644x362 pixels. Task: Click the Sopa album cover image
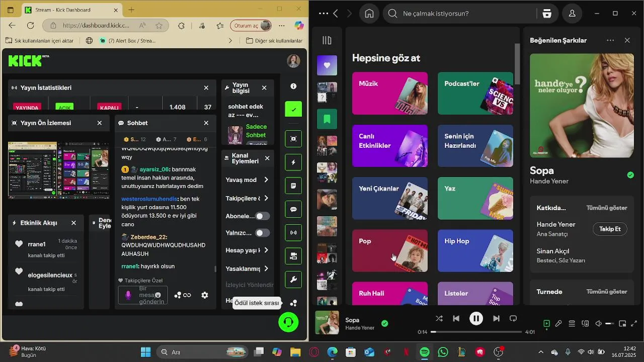582,106
